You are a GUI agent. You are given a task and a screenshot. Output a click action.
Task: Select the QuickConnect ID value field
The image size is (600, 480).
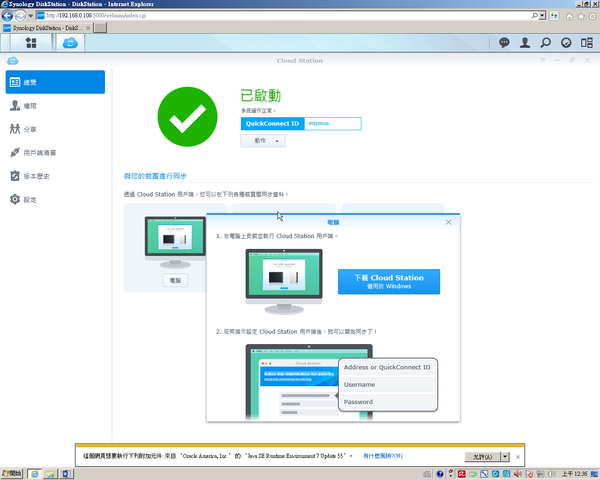[333, 123]
